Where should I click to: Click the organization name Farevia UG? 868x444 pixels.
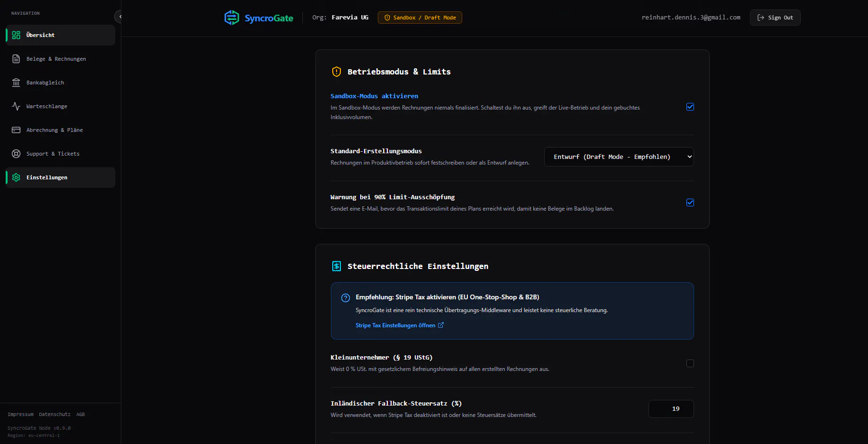(x=350, y=18)
